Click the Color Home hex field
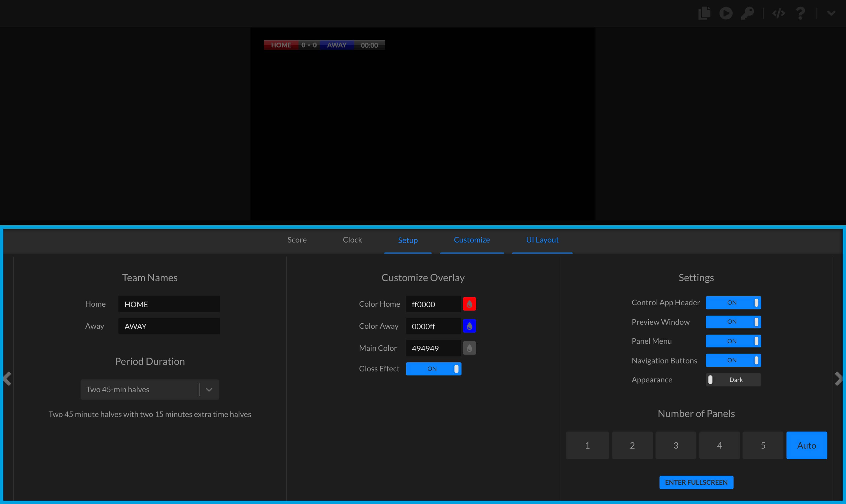Screen dimensions: 846x504 click(x=433, y=304)
